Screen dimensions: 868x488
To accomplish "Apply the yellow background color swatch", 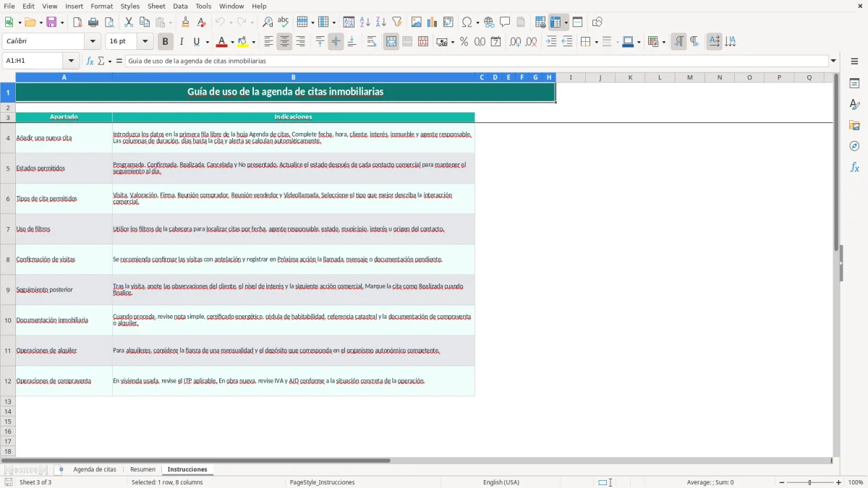I will [x=243, y=42].
